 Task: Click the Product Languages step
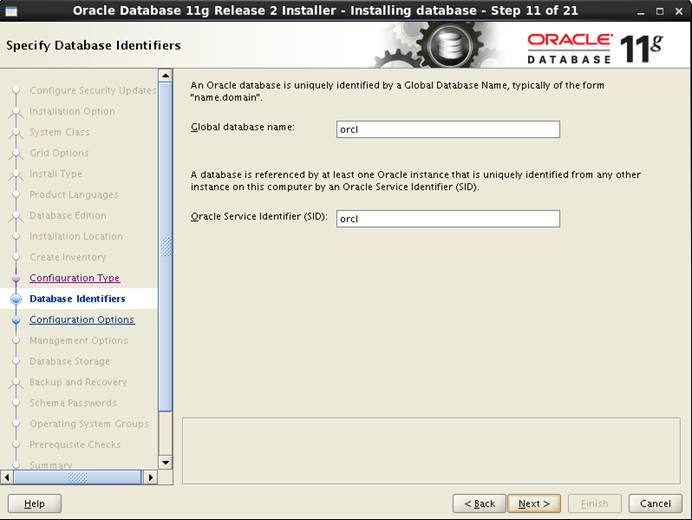74,195
